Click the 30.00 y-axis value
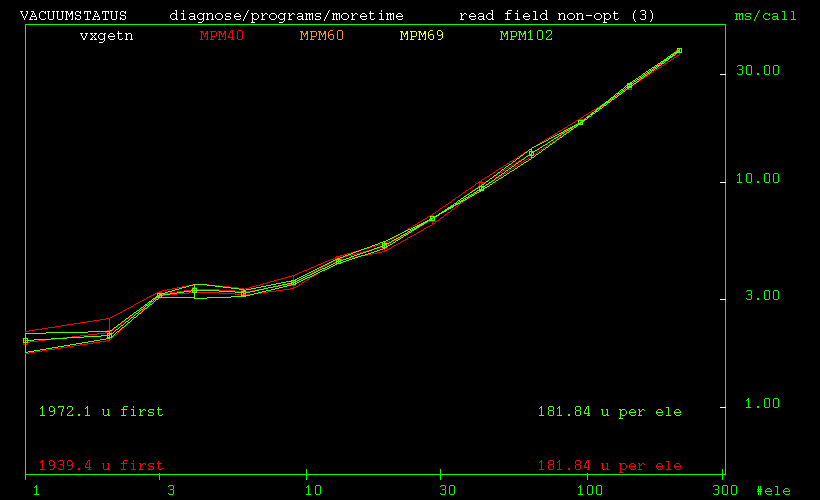This screenshot has width=820, height=500. click(758, 71)
